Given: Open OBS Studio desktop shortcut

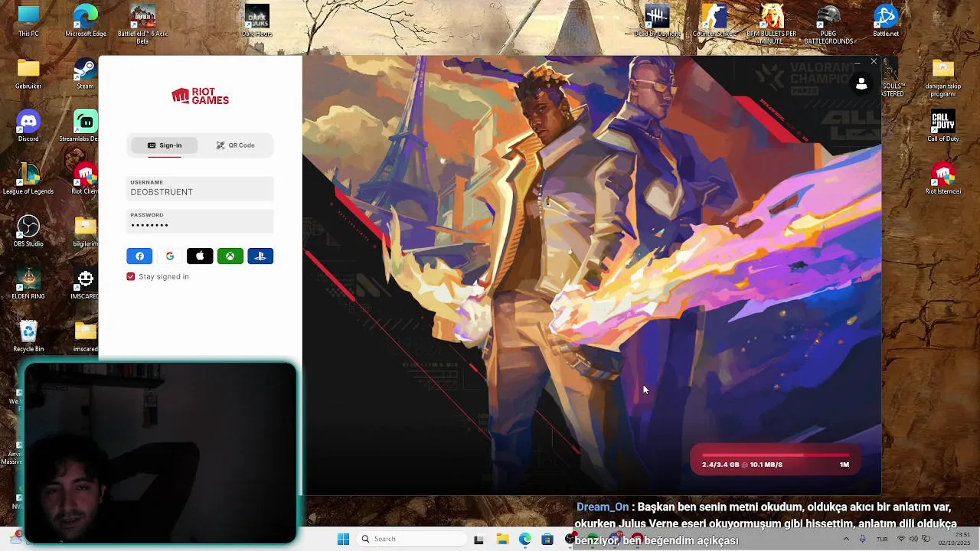Looking at the screenshot, I should tap(28, 231).
